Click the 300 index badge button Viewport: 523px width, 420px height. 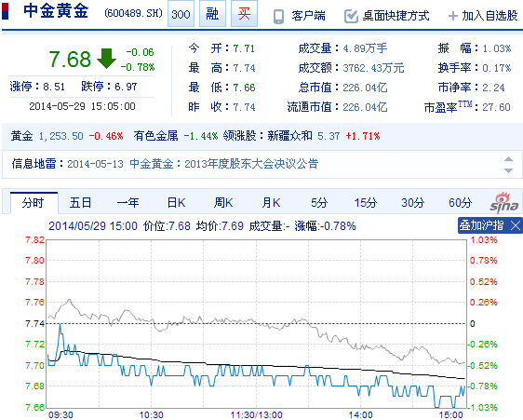point(181,14)
